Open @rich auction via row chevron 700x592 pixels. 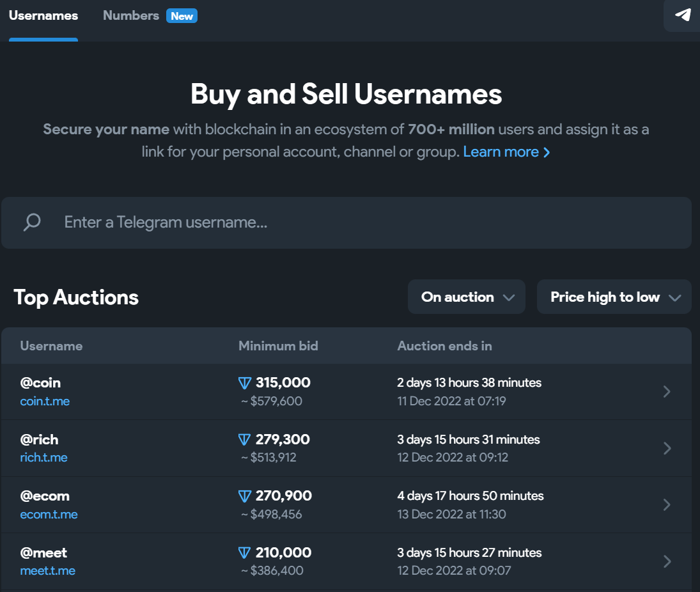click(667, 448)
